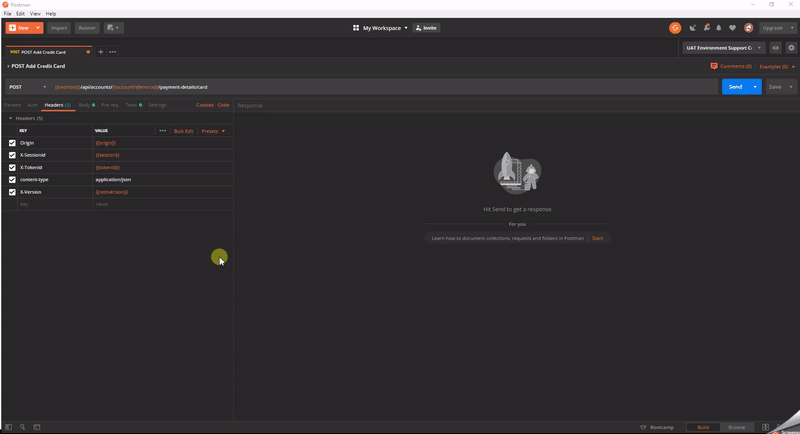Click the satellite capture requests icon
This screenshot has width=800, height=434.
tap(691, 28)
